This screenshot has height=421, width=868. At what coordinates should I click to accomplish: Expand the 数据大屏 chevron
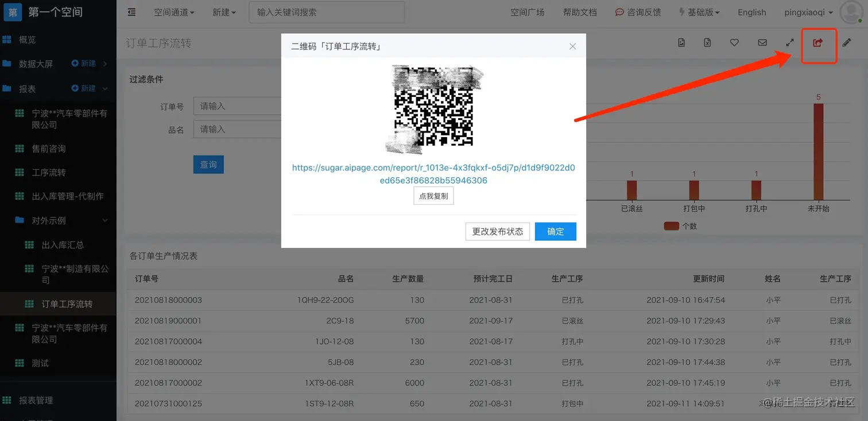point(105,64)
